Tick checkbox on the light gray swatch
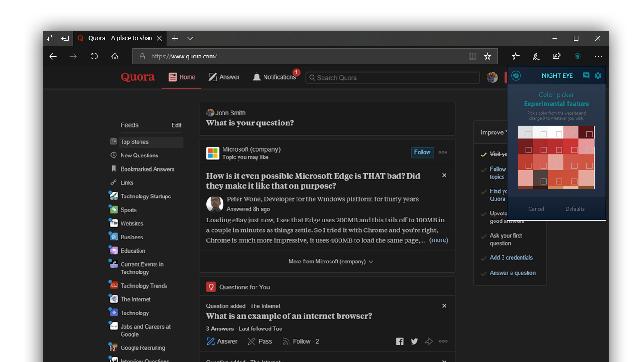This screenshot has height=362, width=644. coord(528,134)
